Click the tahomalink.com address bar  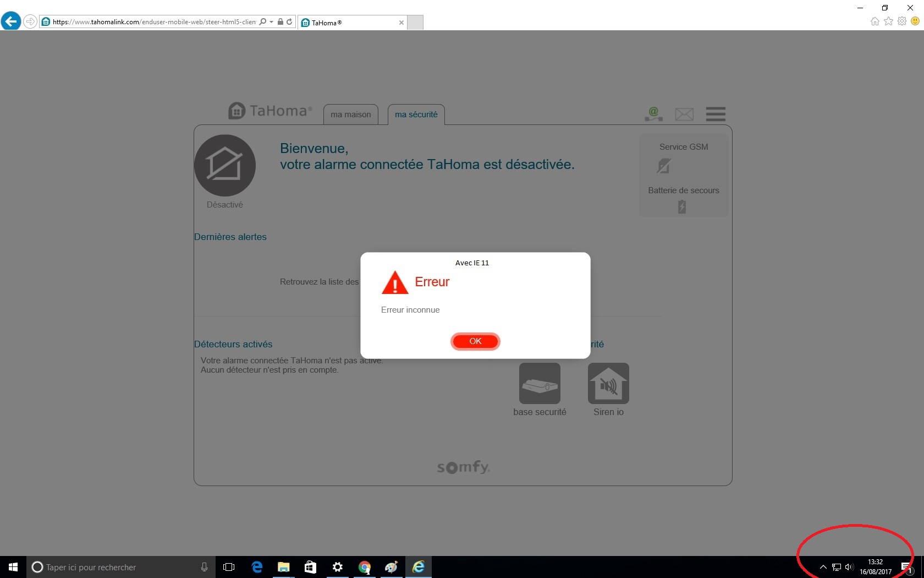154,22
